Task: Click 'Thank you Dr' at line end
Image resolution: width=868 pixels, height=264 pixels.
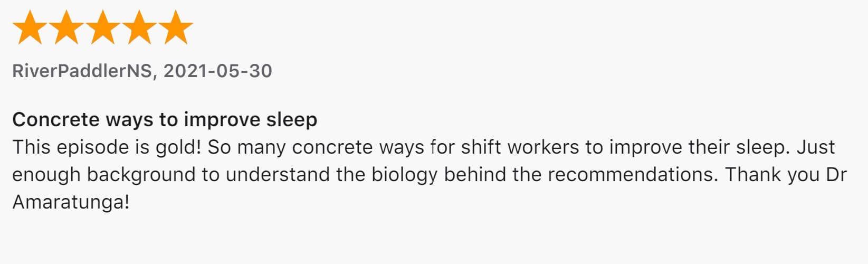Action: [x=786, y=174]
